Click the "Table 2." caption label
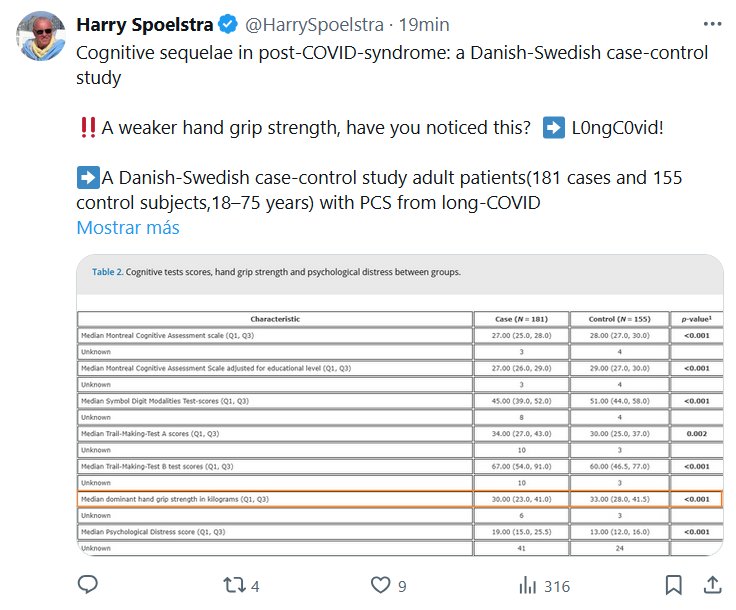This screenshot has width=736, height=610. coord(107,271)
